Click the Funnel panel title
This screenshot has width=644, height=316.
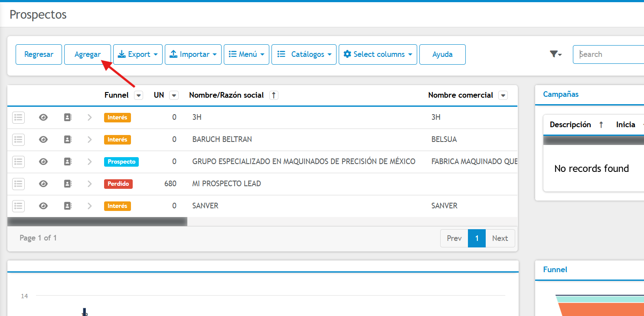pyautogui.click(x=555, y=270)
